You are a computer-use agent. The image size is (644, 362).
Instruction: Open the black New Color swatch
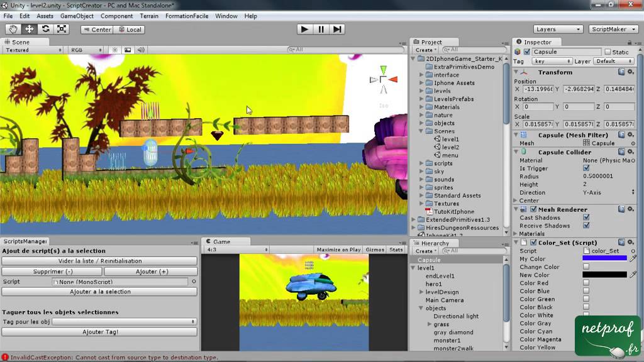[604, 275]
